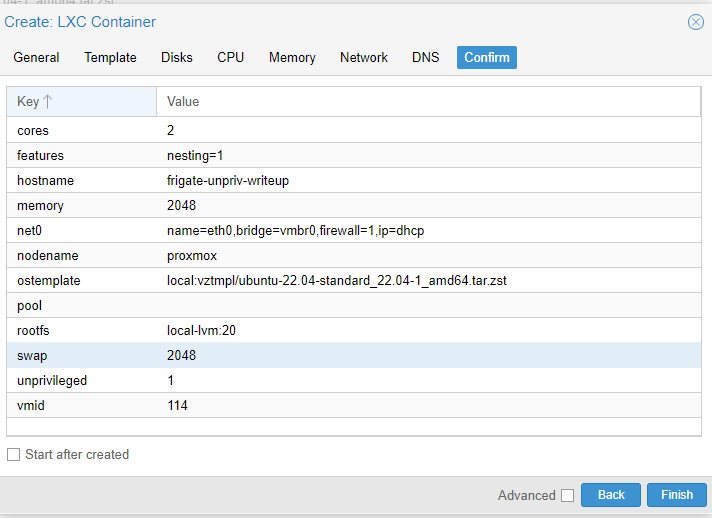Select the pool row

[354, 306]
